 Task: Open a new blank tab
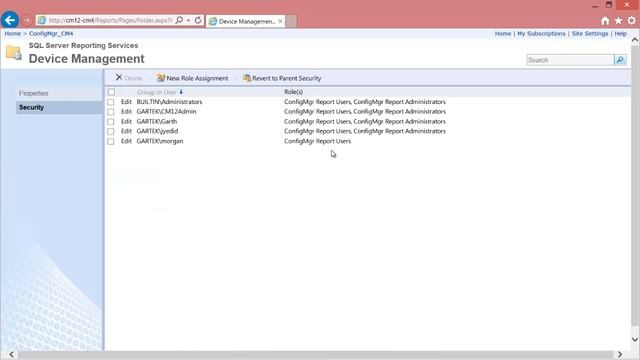(x=291, y=21)
